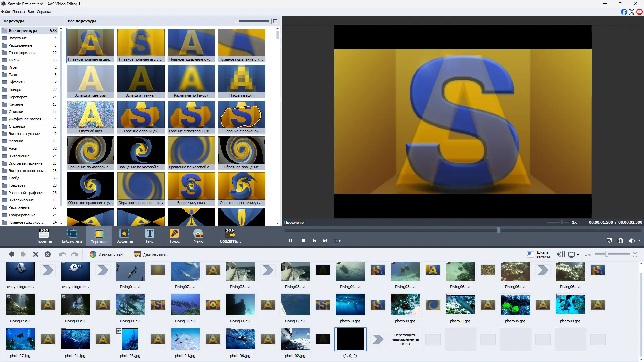
Task: Open the preview layout dropdown arrow in toolbar
Action: [x=578, y=255]
